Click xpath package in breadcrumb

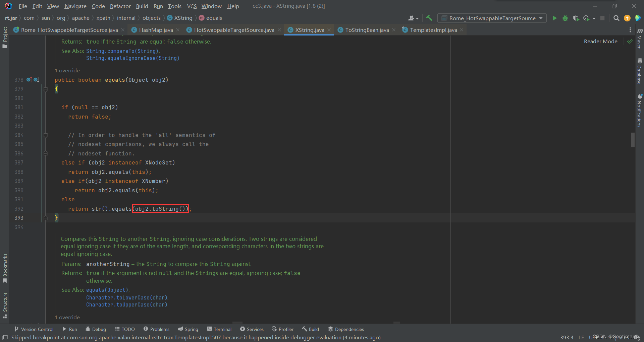[x=103, y=18]
